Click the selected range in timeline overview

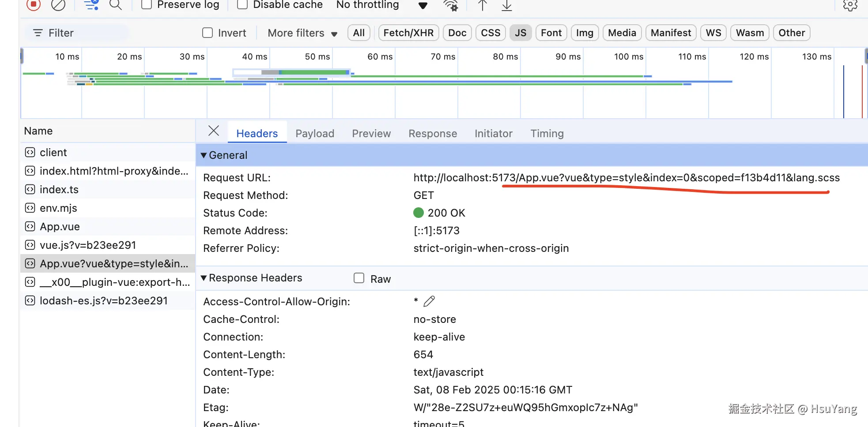pos(291,72)
